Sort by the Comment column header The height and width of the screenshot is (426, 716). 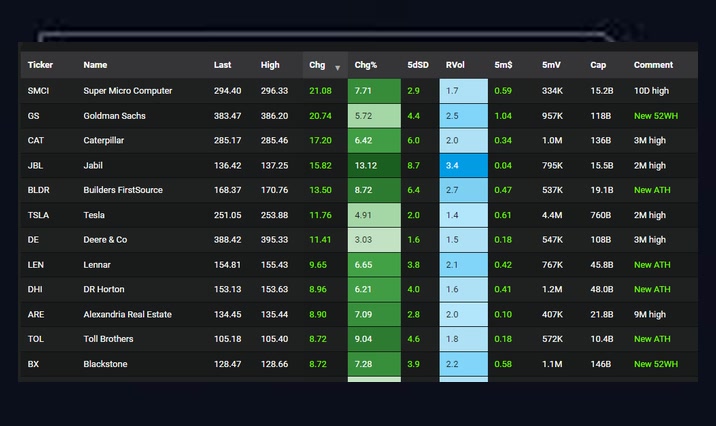[653, 65]
